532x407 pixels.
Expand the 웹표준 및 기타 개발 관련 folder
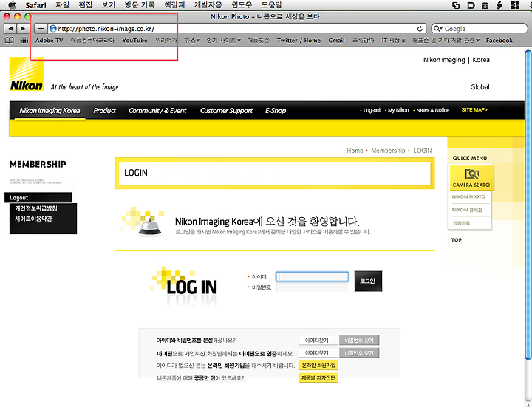pos(446,41)
